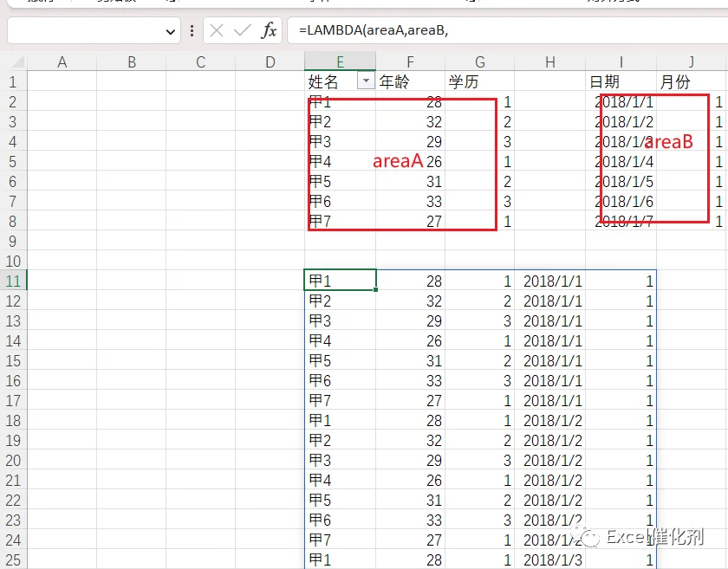The width and height of the screenshot is (728, 569).
Task: Select cell E17 containing 甲7
Action: [340, 400]
